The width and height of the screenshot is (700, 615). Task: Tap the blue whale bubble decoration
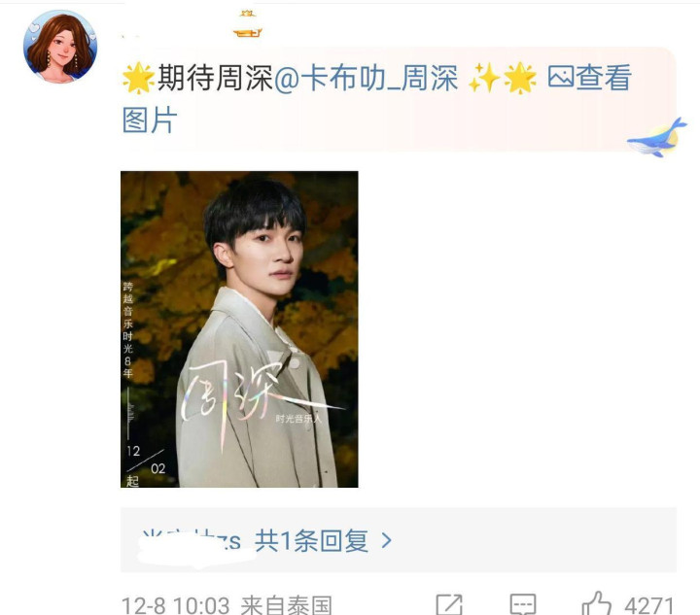(656, 138)
